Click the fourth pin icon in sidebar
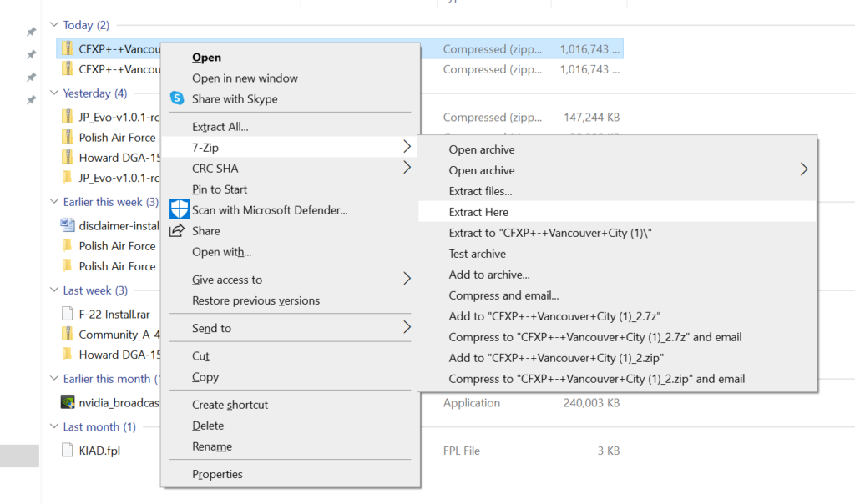 [32, 99]
